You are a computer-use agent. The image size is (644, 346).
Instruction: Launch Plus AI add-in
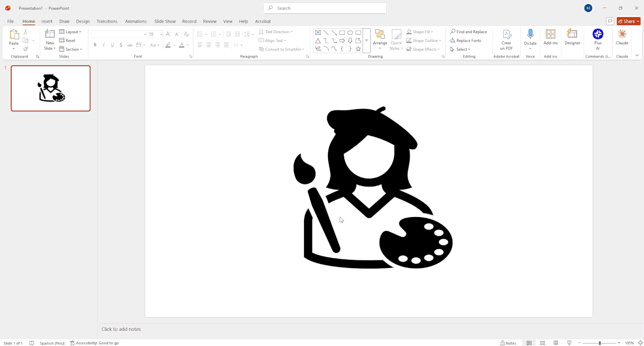click(598, 40)
